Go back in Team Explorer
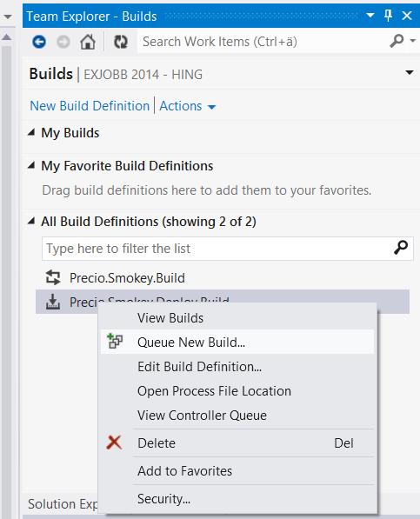The height and width of the screenshot is (519, 420). (39, 42)
